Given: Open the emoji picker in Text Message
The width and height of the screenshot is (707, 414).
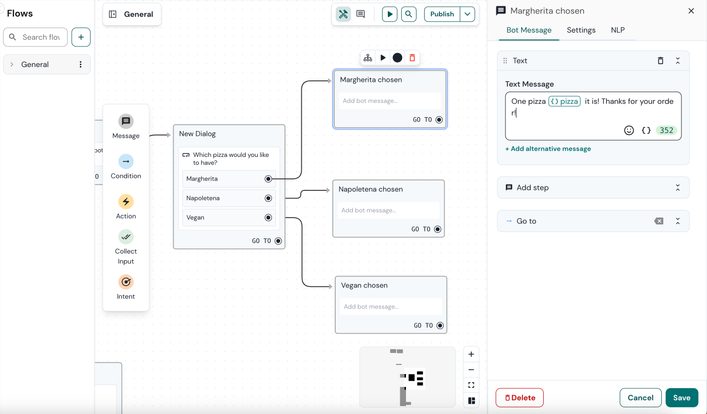Looking at the screenshot, I should tap(629, 131).
